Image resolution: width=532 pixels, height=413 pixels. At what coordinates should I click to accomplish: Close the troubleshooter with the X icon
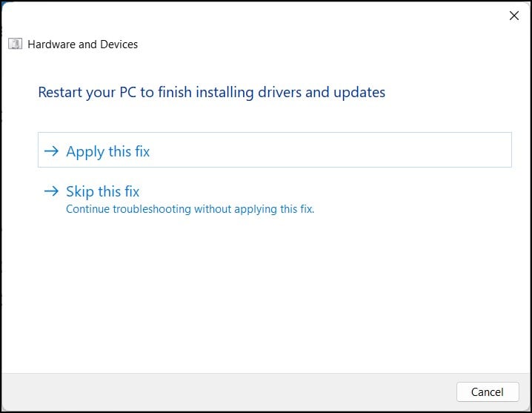coord(514,16)
